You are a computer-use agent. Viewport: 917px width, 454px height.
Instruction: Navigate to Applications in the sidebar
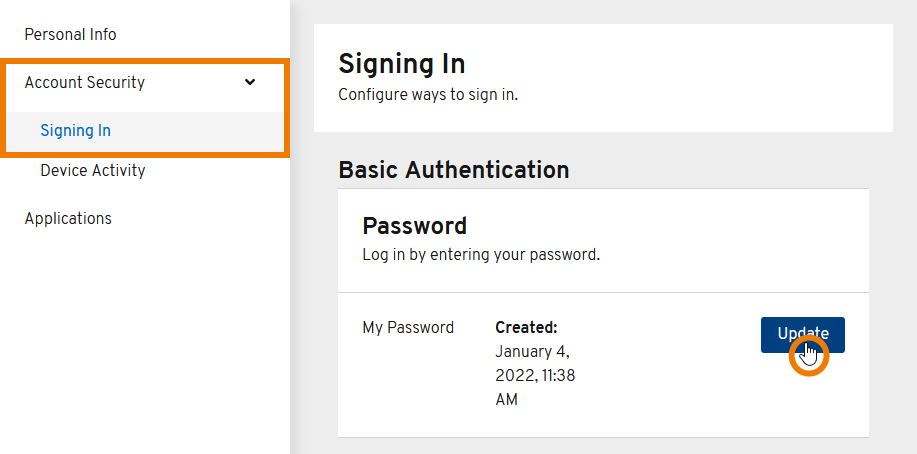[x=68, y=219]
